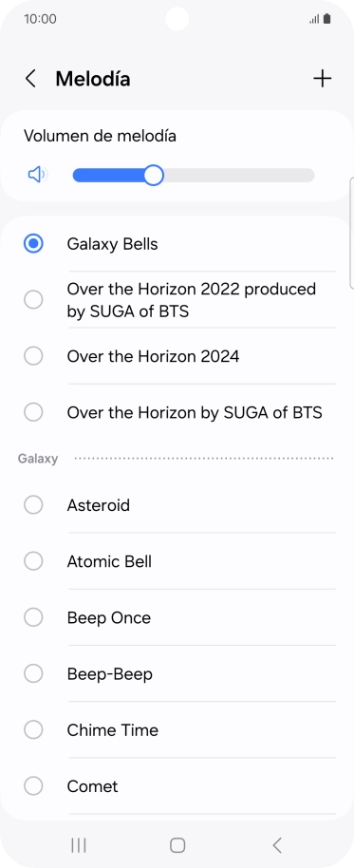The image size is (354, 868).
Task: Tap the signal strength indicator
Action: (x=314, y=19)
